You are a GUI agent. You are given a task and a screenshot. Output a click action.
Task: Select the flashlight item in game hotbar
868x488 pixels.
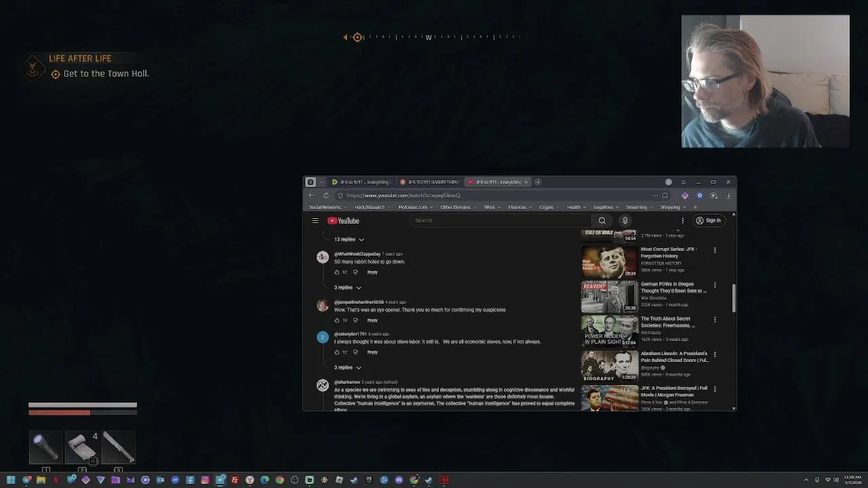[x=45, y=448]
